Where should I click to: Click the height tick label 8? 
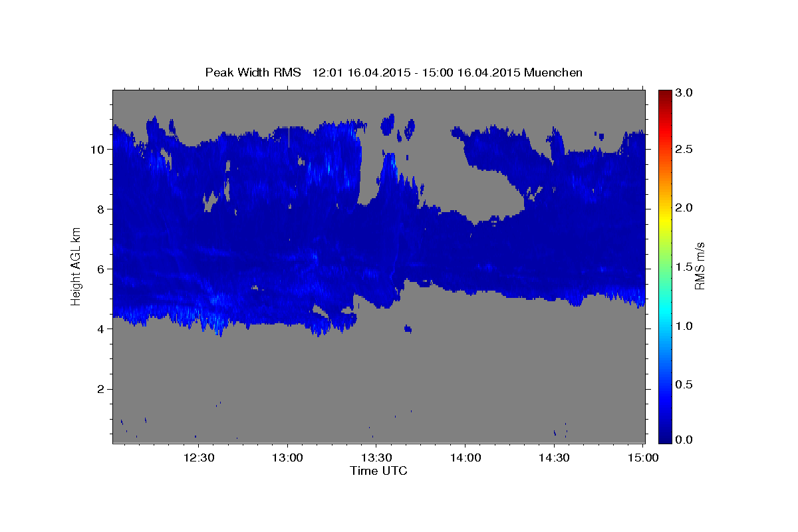(x=102, y=209)
